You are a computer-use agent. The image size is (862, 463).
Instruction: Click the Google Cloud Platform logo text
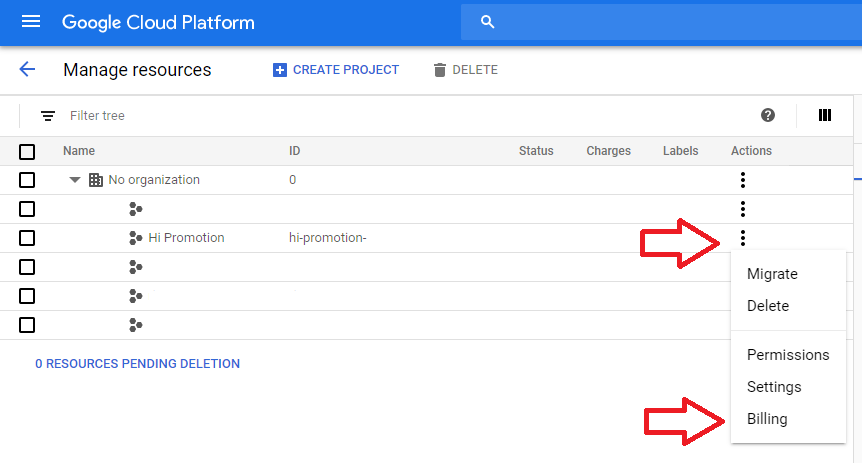(158, 23)
